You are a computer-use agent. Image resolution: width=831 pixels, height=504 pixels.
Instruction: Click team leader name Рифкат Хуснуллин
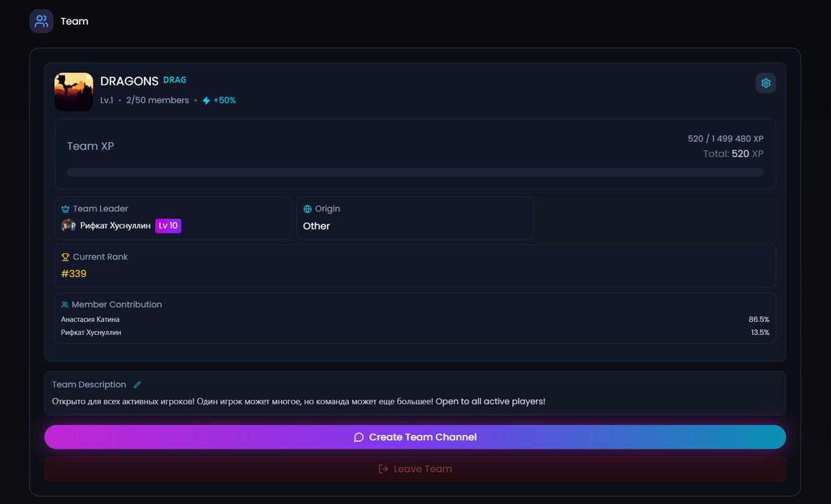click(x=115, y=226)
